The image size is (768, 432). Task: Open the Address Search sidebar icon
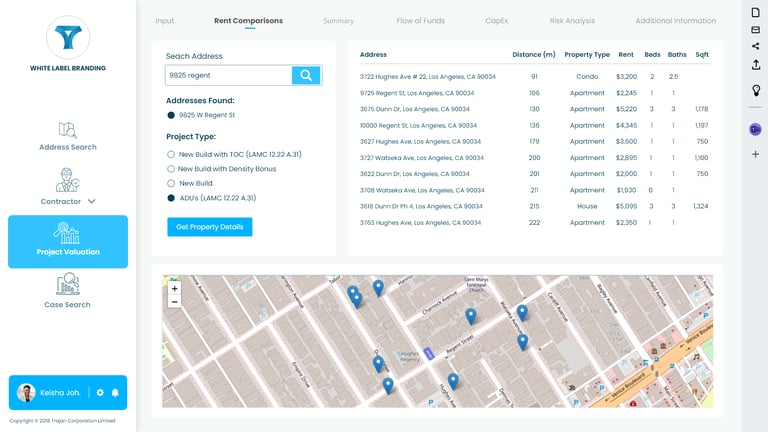(68, 130)
